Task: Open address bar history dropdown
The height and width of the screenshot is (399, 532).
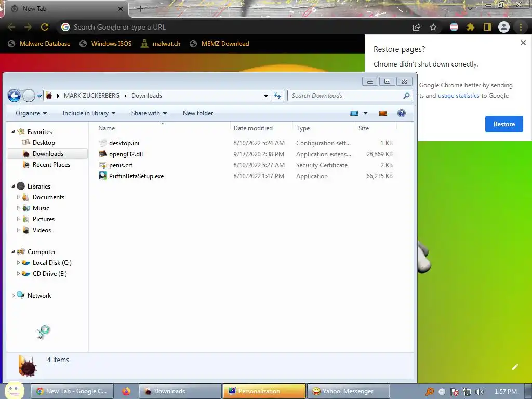Action: click(x=265, y=96)
